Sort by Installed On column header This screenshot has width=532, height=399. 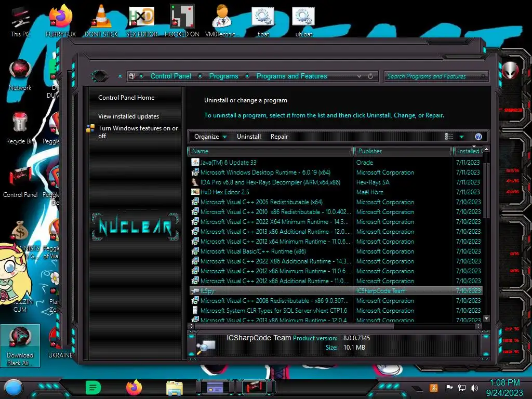click(468, 151)
